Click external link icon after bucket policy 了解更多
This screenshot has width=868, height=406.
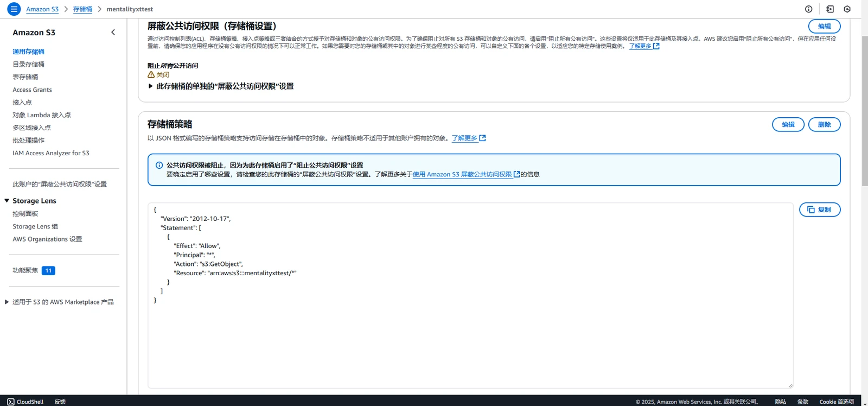[x=482, y=138]
